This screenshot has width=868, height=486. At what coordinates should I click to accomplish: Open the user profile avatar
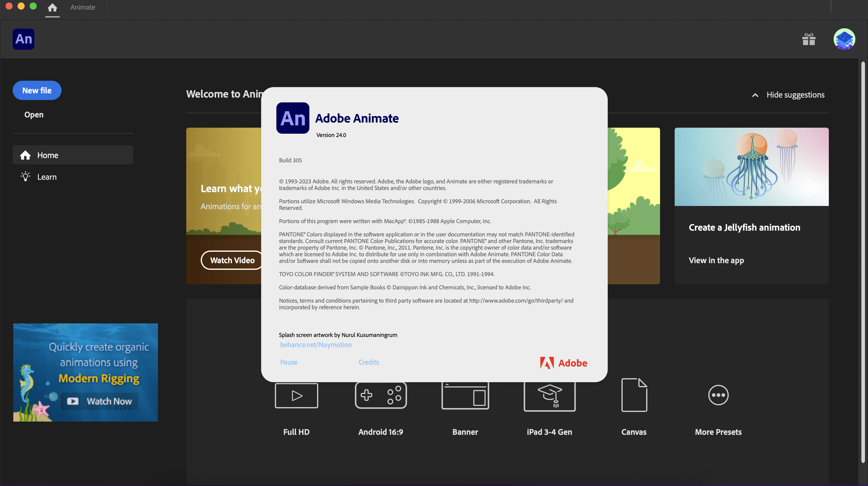pyautogui.click(x=844, y=39)
